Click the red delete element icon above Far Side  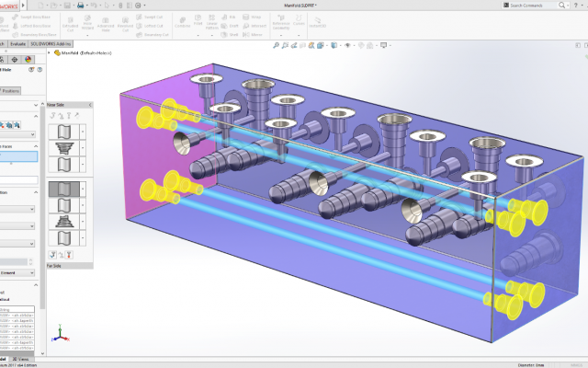point(69,255)
